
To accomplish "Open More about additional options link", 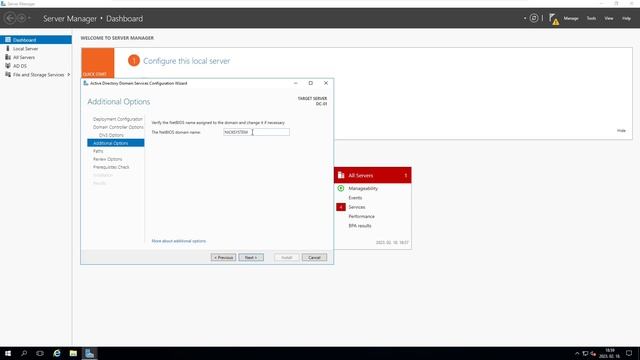I will 178,241.
